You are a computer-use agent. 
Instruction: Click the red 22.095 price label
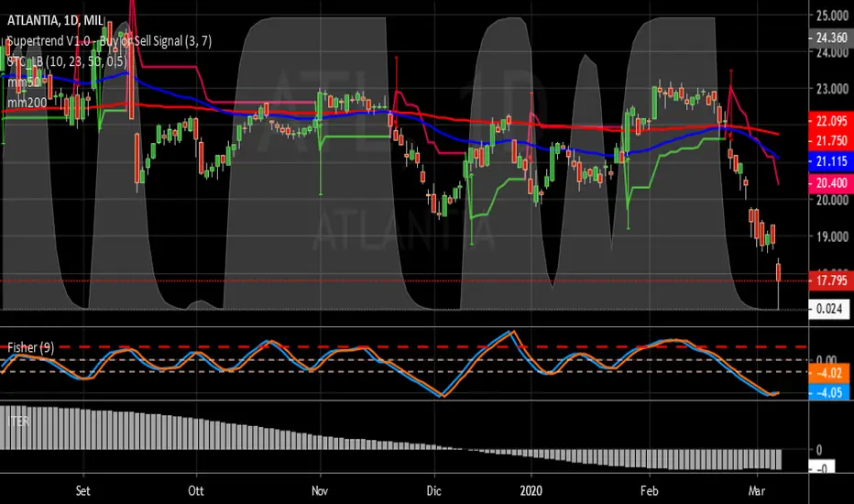pos(831,121)
